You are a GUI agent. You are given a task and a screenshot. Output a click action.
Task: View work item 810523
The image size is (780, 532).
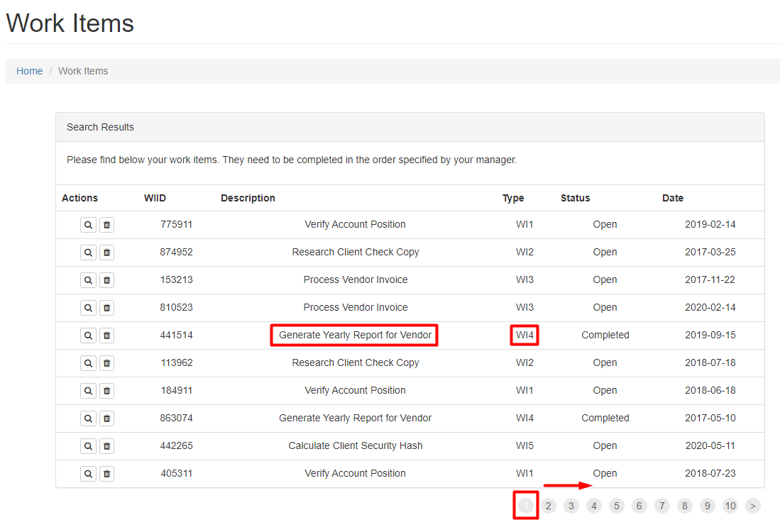(x=88, y=308)
